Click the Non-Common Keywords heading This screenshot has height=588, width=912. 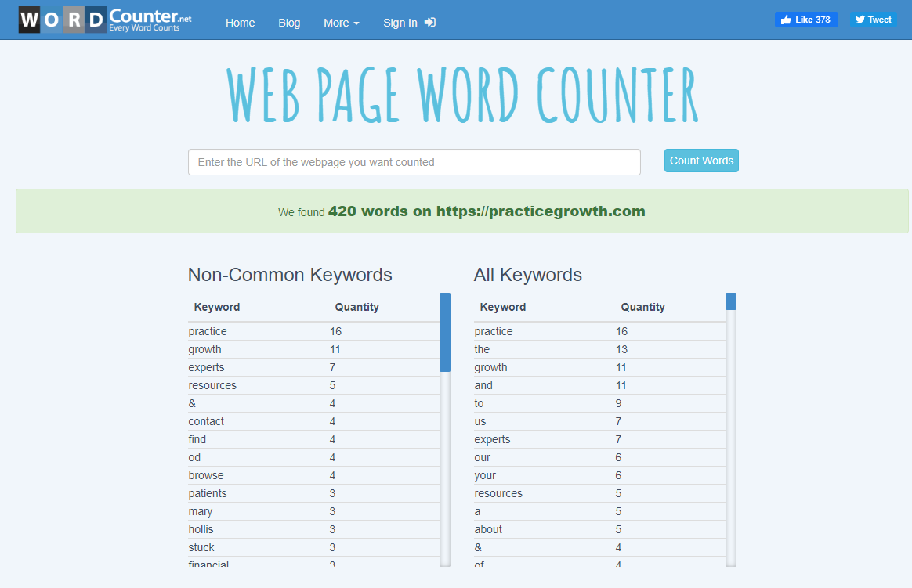click(x=290, y=274)
